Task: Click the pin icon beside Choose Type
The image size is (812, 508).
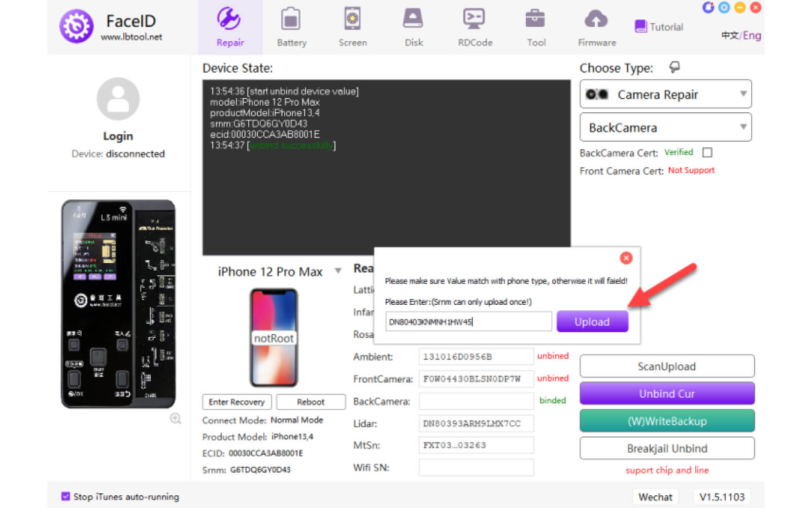Action: (674, 67)
